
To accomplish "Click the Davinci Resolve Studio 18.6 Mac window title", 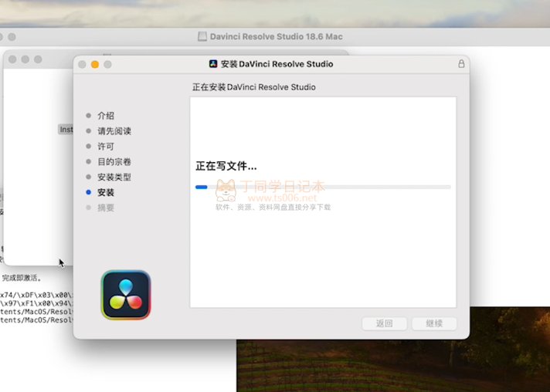I will [277, 36].
